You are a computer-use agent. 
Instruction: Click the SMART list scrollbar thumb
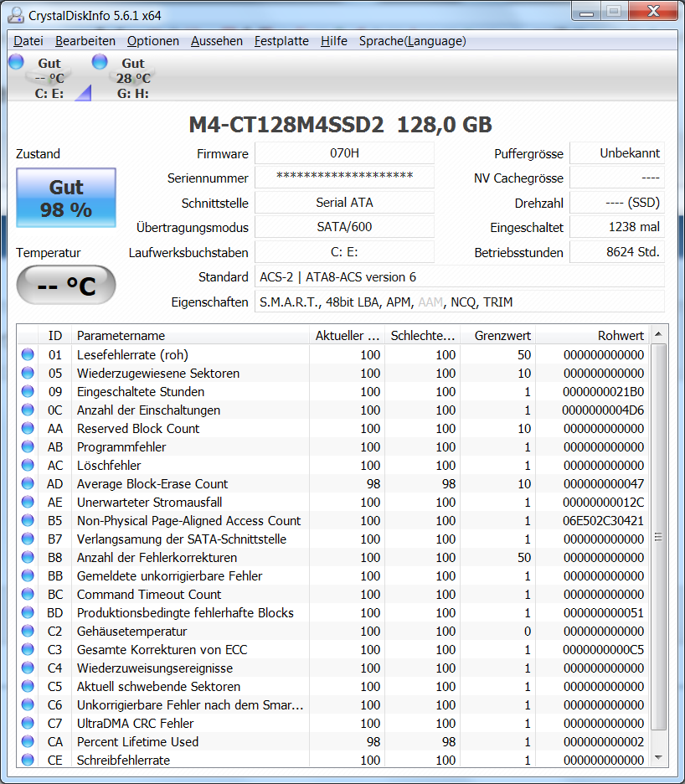(x=658, y=537)
